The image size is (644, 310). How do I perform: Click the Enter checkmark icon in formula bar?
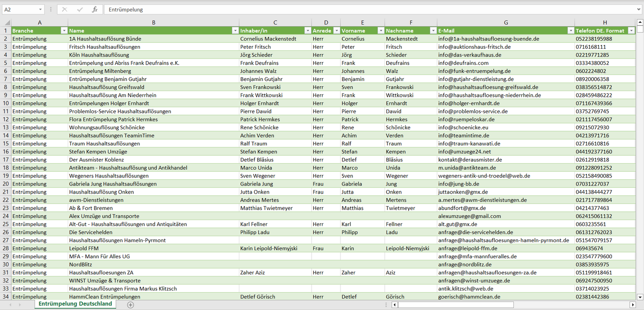click(x=80, y=9)
